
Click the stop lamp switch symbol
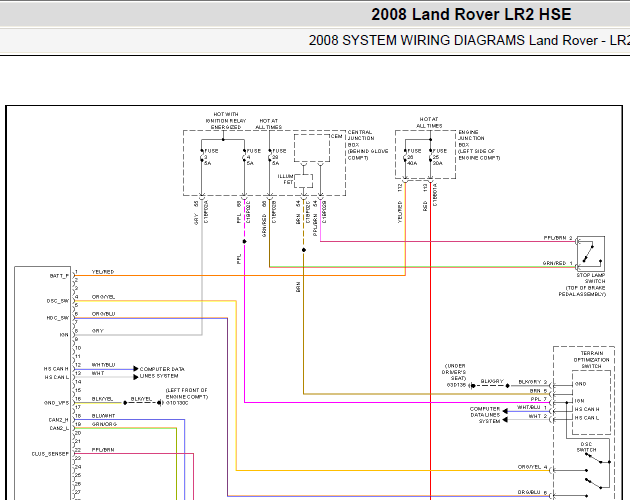click(x=591, y=254)
